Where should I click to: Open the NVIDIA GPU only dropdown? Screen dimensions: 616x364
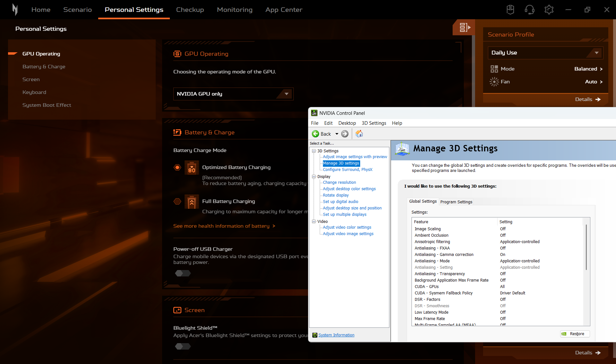tap(233, 94)
